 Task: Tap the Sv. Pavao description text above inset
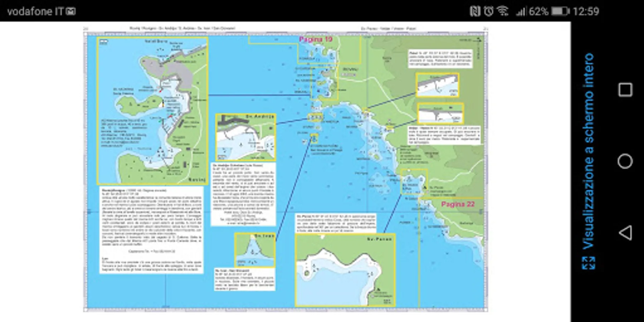[x=336, y=223]
